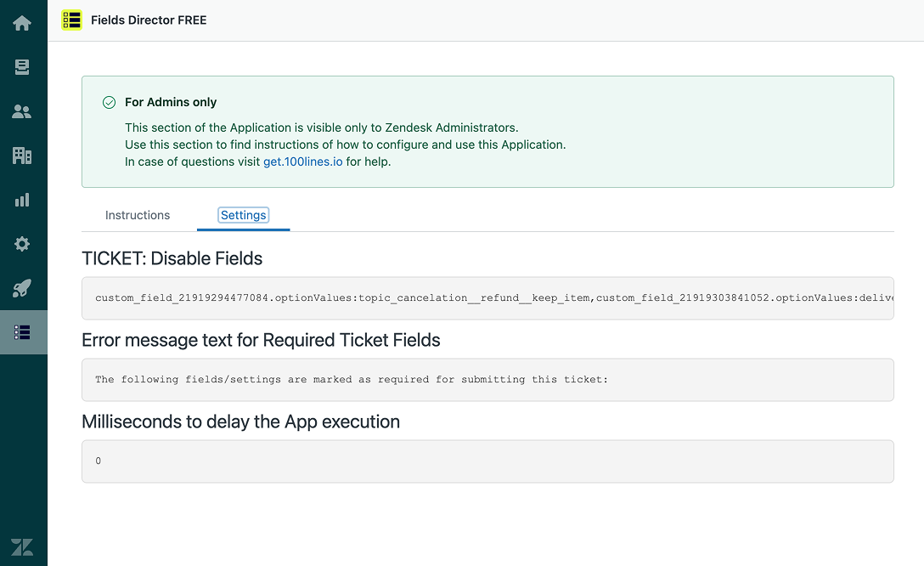Go to Customers people icon

pos(22,111)
